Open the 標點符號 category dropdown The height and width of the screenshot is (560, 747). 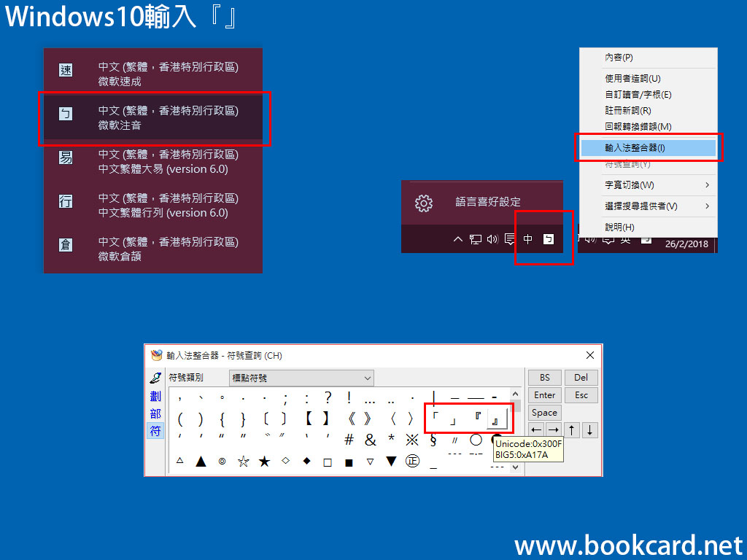pyautogui.click(x=301, y=377)
